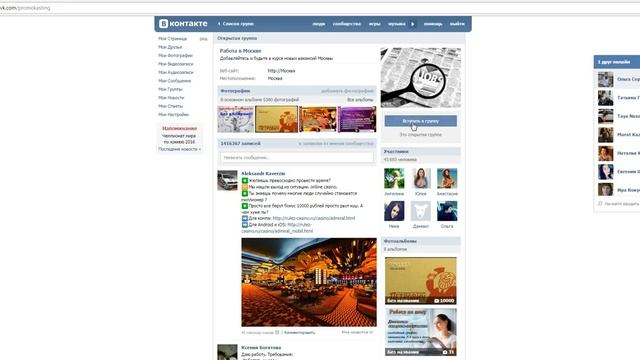Viewport: 640px width, 360px height.
Task: Click ред. next to Моя Страница
Action: pos(203,39)
